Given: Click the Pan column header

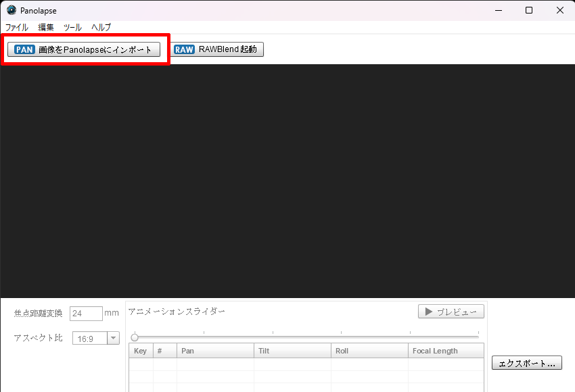Looking at the screenshot, I should pyautogui.click(x=215, y=351).
